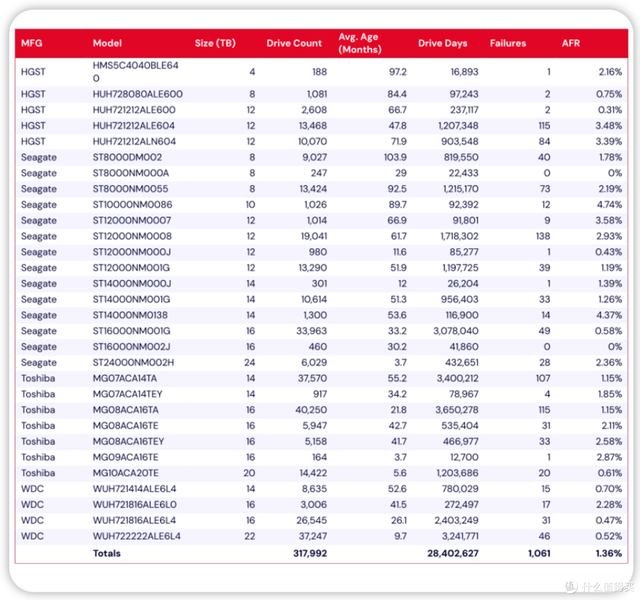Select model ST14000NM000J cell

click(x=132, y=284)
